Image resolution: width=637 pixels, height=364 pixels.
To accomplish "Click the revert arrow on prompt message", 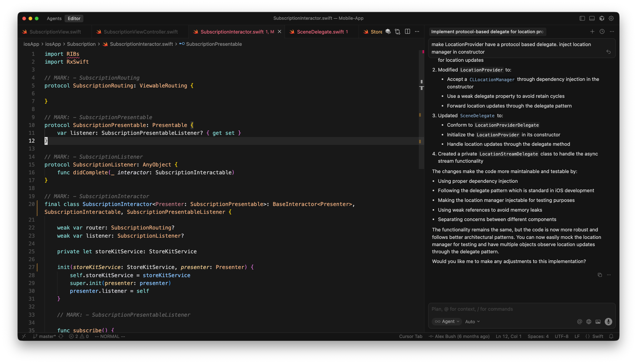I will click(608, 52).
